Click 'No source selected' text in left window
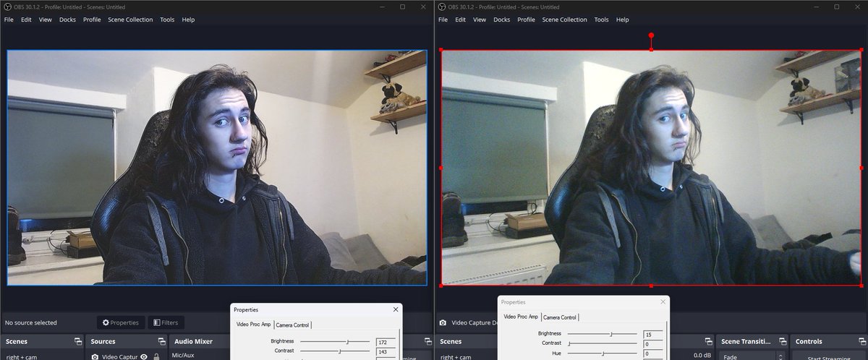Image resolution: width=868 pixels, height=360 pixels. (x=31, y=322)
